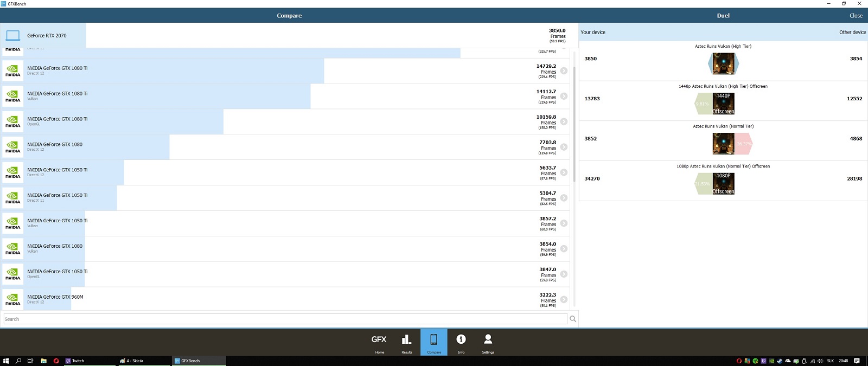Click NVIDIA logo of GTX 1080 Ti DirectX 12 row
The height and width of the screenshot is (366, 868).
12,71
